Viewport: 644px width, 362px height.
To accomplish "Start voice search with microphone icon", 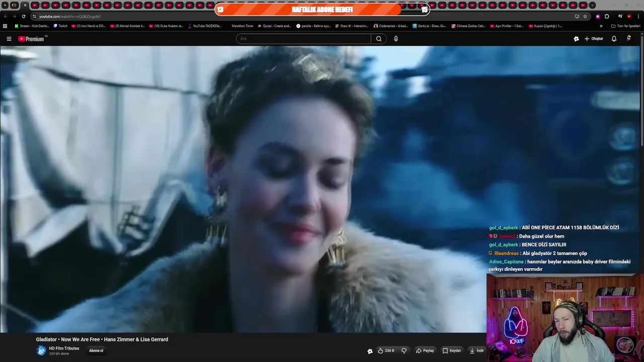I will [x=396, y=39].
